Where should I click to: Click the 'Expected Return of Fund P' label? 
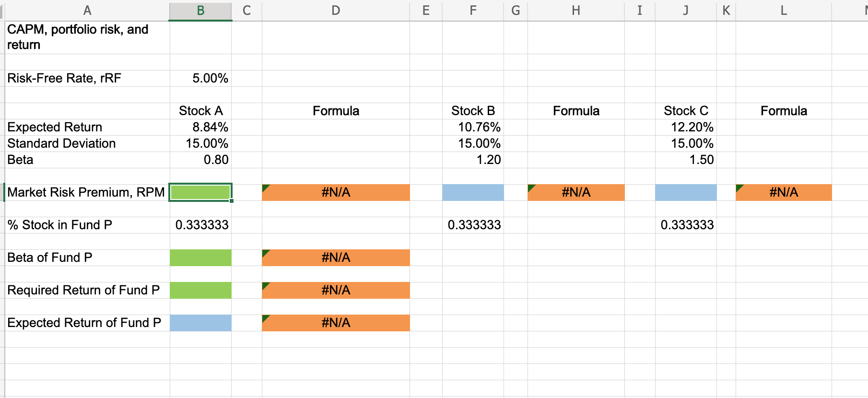point(87,323)
